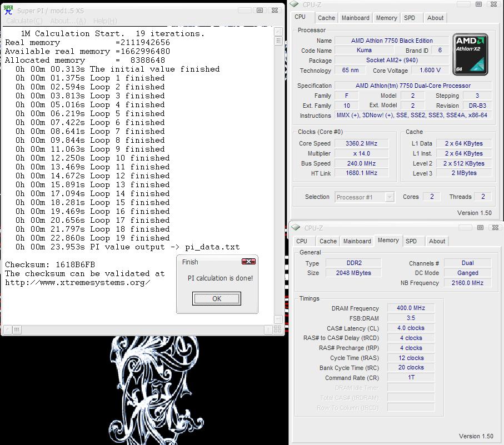Open About tab in upper CPU-Z window
This screenshot has width=504, height=445.
pyautogui.click(x=435, y=18)
